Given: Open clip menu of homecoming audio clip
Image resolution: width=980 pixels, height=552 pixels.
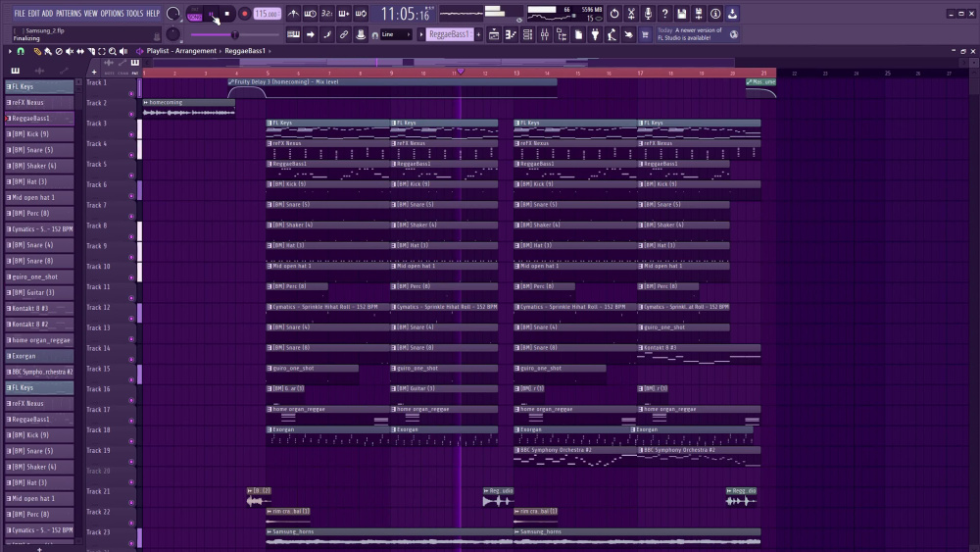Looking at the screenshot, I should point(146,102).
